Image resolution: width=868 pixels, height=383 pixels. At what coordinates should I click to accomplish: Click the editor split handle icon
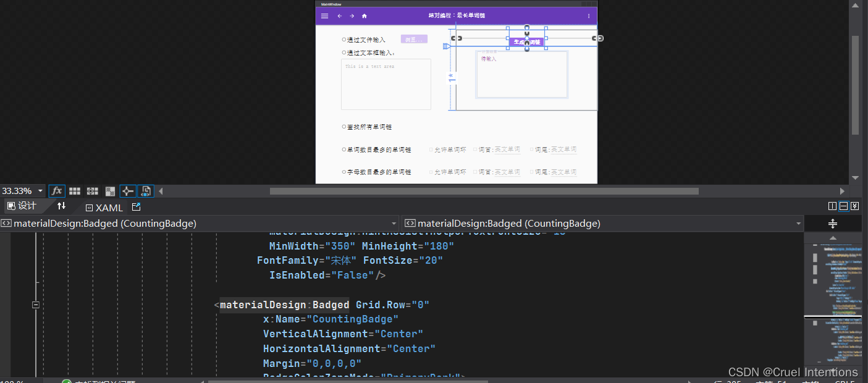(x=833, y=224)
